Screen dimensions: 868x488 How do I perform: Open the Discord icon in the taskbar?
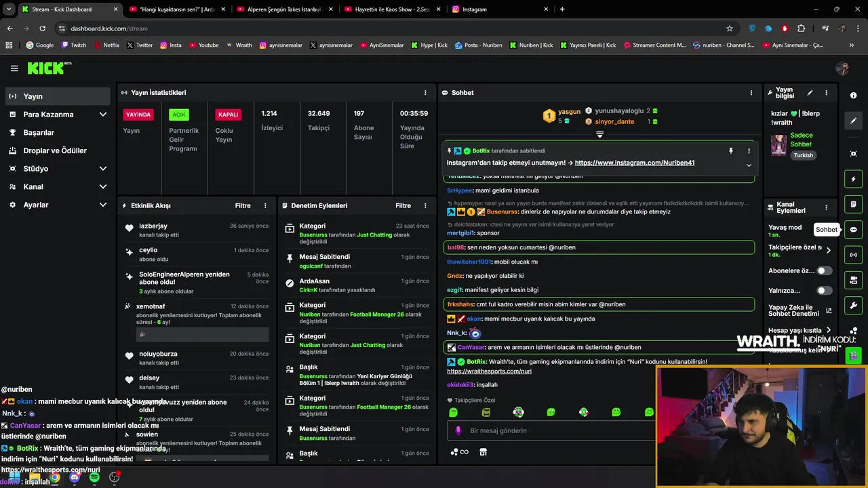click(x=75, y=477)
